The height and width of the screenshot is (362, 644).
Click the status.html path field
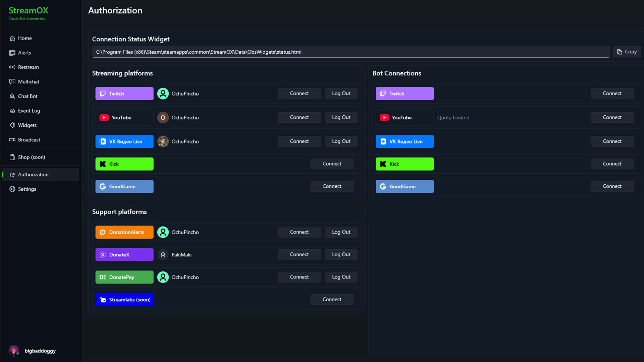tap(351, 52)
